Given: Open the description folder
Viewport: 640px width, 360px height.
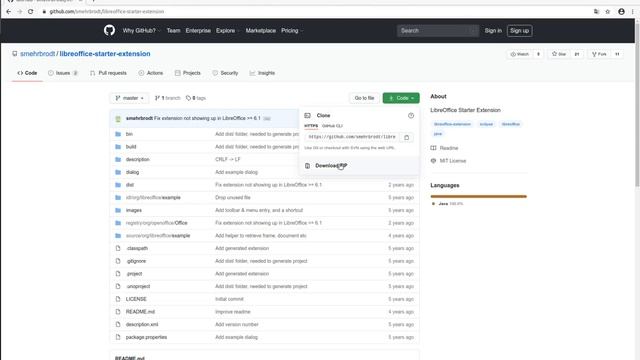Looking at the screenshot, I should tap(138, 160).
